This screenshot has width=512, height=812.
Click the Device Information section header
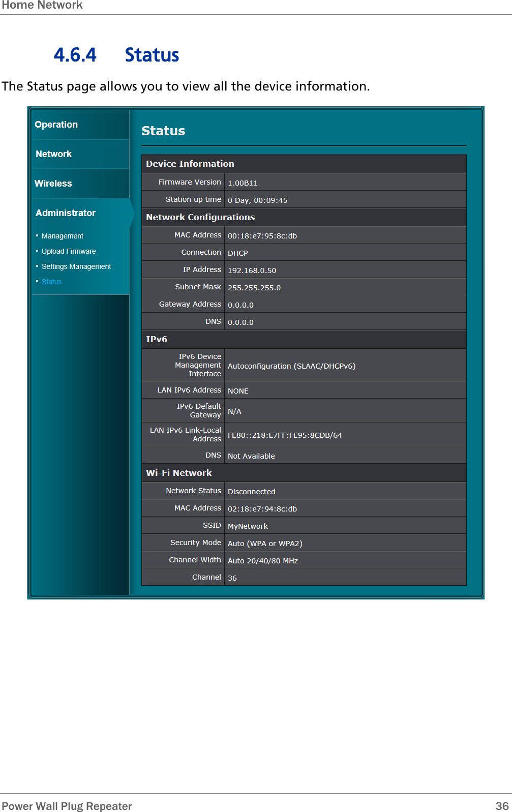(304, 164)
